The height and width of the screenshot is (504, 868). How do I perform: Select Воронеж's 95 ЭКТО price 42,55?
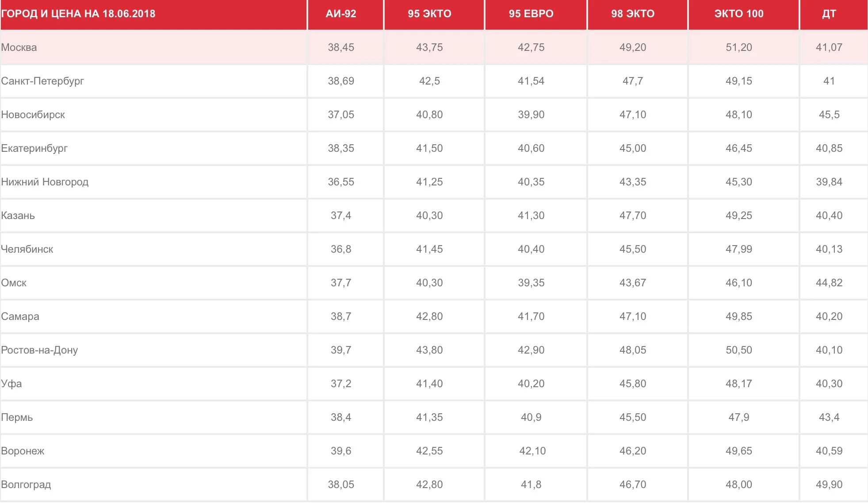point(429,451)
